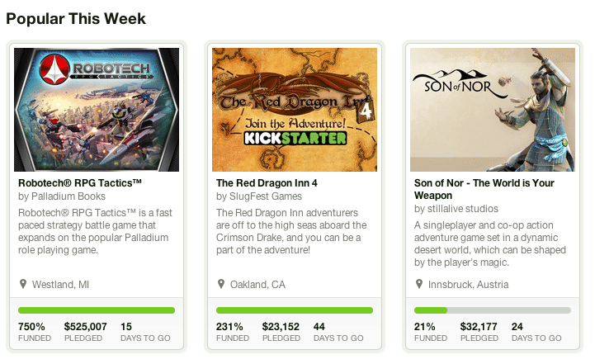Click the Oakland, CA location link

(x=257, y=285)
